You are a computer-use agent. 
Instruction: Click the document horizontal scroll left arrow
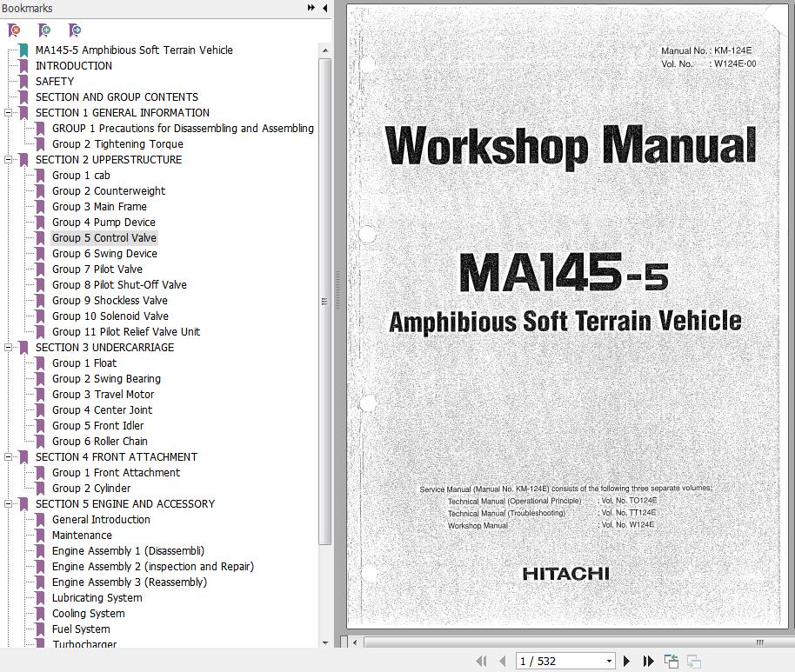click(355, 642)
